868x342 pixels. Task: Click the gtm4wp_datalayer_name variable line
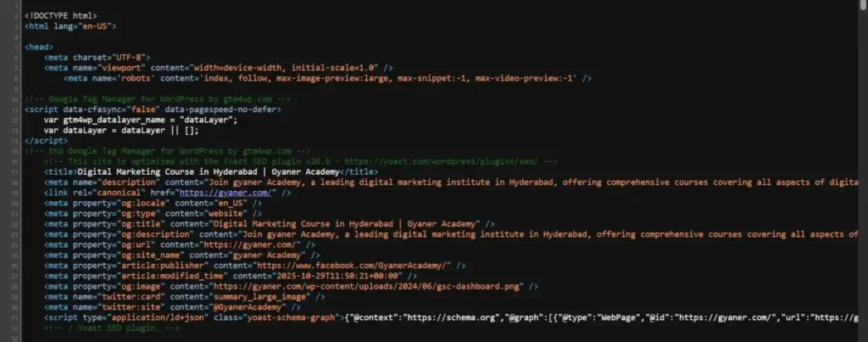tap(141, 120)
